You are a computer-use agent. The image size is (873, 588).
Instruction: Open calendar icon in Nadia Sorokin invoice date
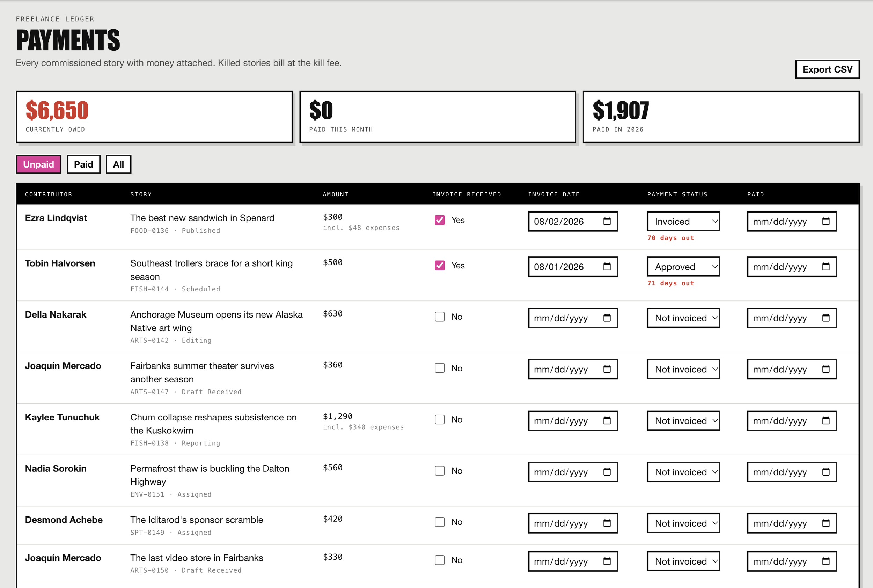pyautogui.click(x=607, y=472)
